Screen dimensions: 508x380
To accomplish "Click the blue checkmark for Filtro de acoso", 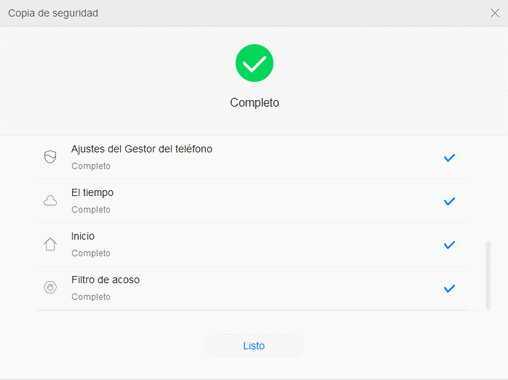I will tap(449, 288).
